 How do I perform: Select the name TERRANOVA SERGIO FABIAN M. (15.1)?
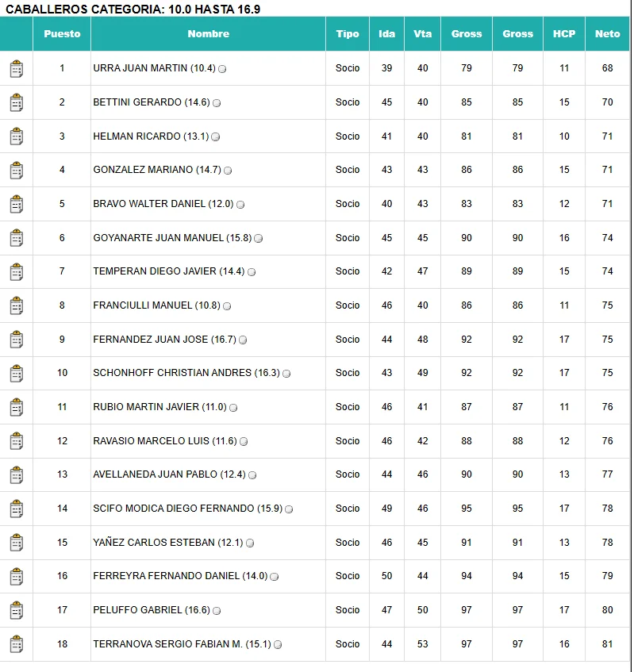tap(183, 643)
